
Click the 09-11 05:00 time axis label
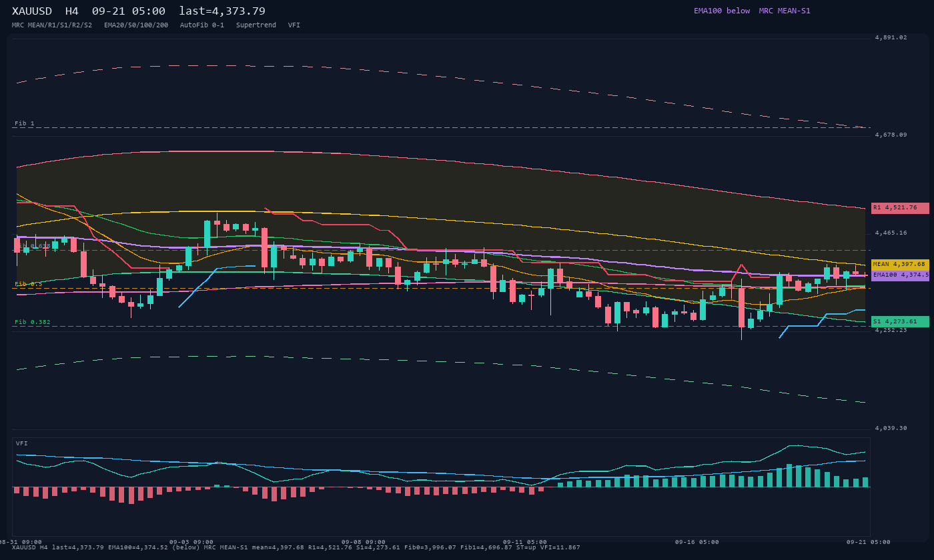pos(525,542)
